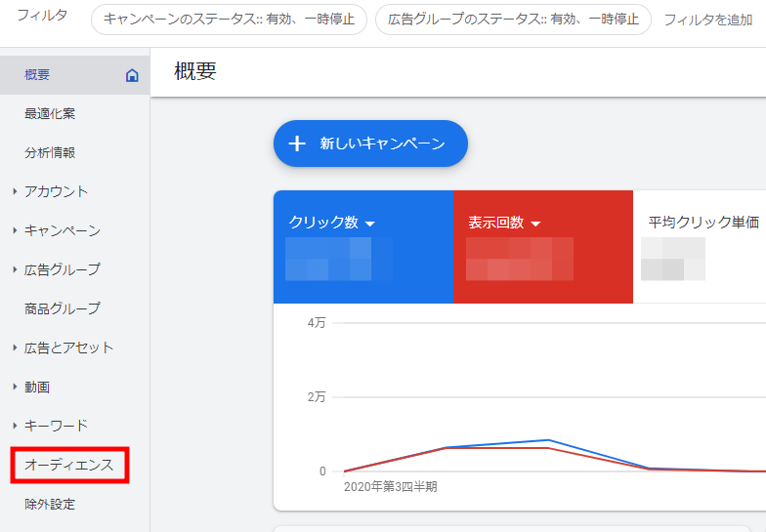Expand the 広告グループ sidebar section
This screenshot has width=766, height=532.
click(15, 269)
